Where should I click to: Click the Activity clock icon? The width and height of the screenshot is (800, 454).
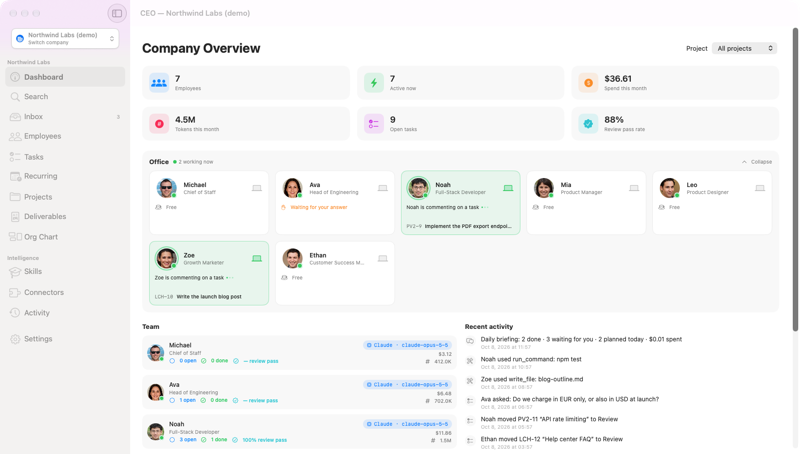15,313
